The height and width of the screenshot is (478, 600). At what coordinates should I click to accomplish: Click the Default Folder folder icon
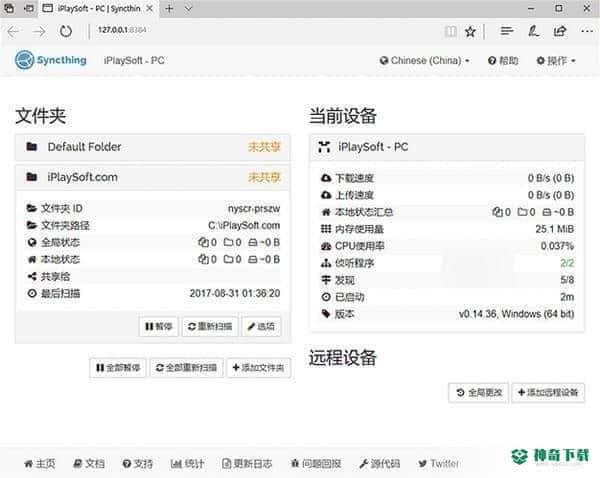(32, 147)
